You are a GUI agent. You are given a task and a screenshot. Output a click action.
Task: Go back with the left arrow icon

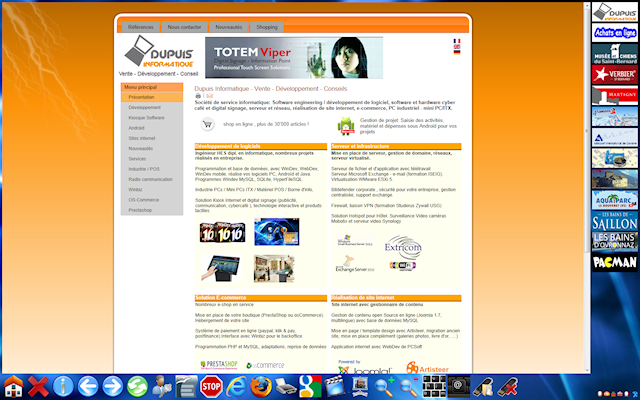pyautogui.click(x=88, y=386)
